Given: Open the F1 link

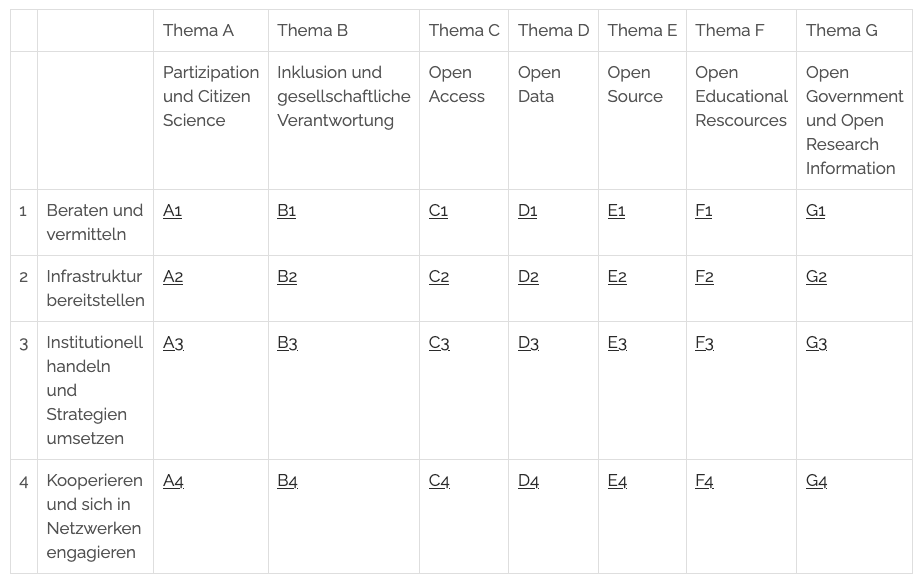Looking at the screenshot, I should (704, 211).
